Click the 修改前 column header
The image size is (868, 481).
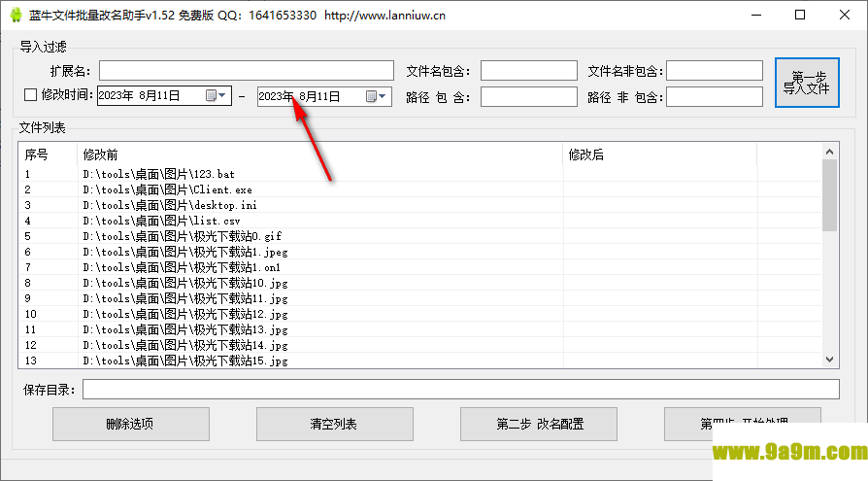(x=320, y=155)
